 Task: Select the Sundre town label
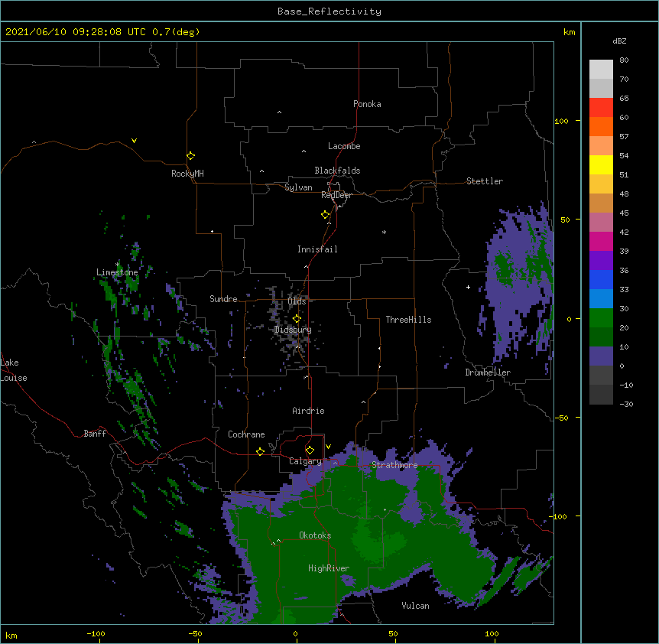click(223, 299)
